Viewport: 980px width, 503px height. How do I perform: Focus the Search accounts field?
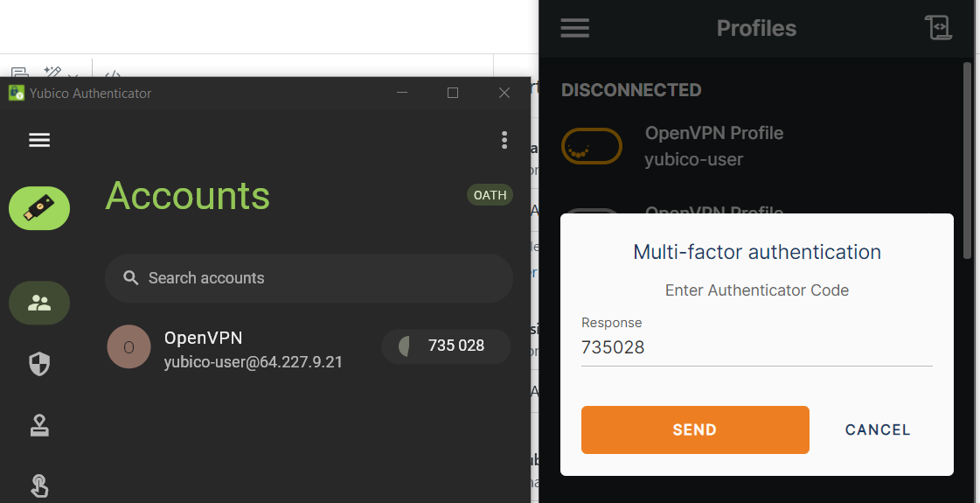click(x=309, y=278)
